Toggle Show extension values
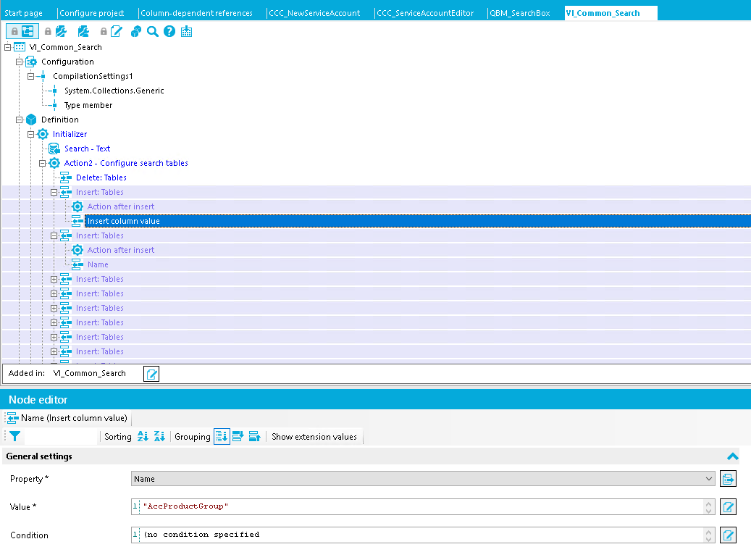Image resolution: width=751 pixels, height=560 pixels. coord(314,436)
